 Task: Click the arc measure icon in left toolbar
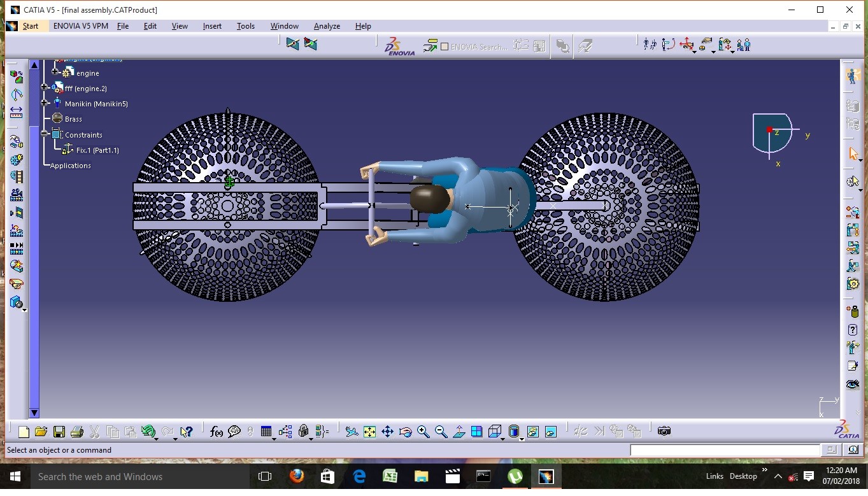pos(16,94)
